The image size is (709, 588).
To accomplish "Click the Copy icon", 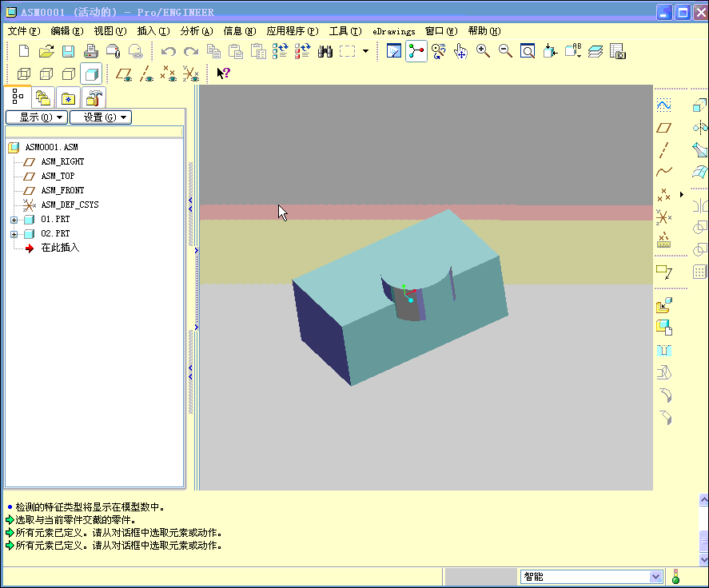I will (x=213, y=51).
